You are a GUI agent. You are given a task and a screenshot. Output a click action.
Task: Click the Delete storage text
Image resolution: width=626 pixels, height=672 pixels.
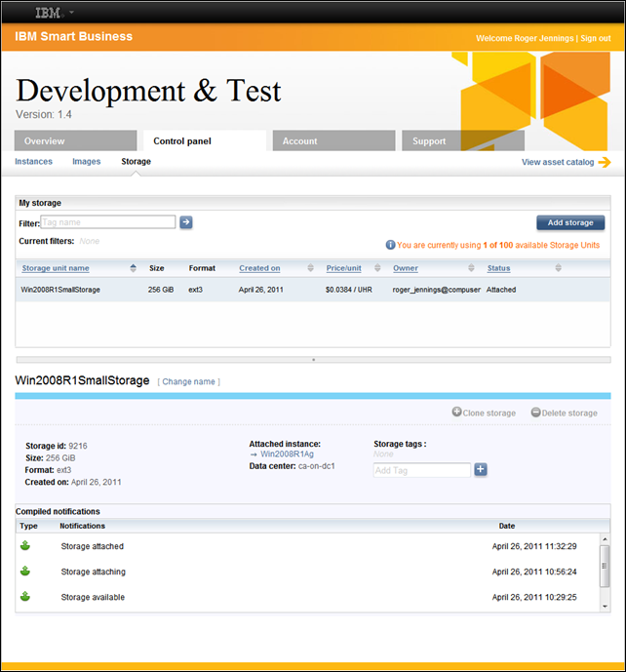pos(569,414)
